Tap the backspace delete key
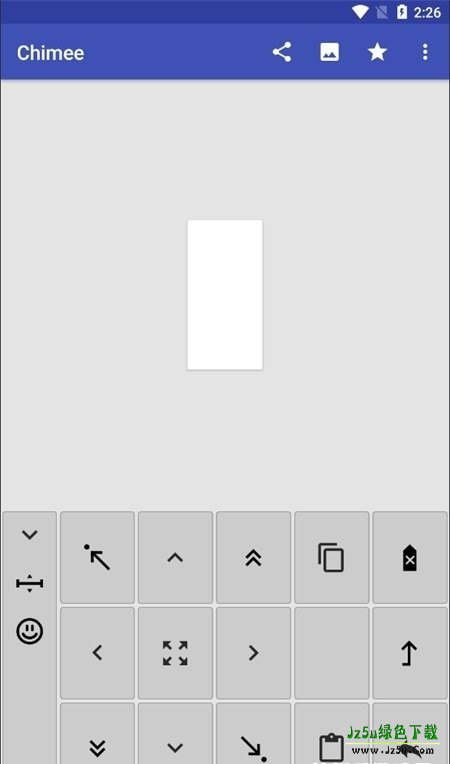 click(410, 557)
